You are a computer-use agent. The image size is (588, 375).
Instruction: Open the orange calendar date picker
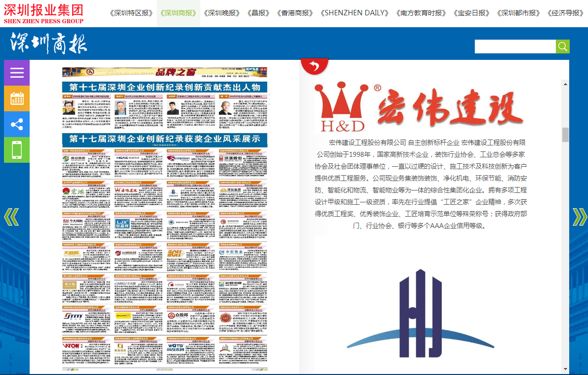point(17,98)
